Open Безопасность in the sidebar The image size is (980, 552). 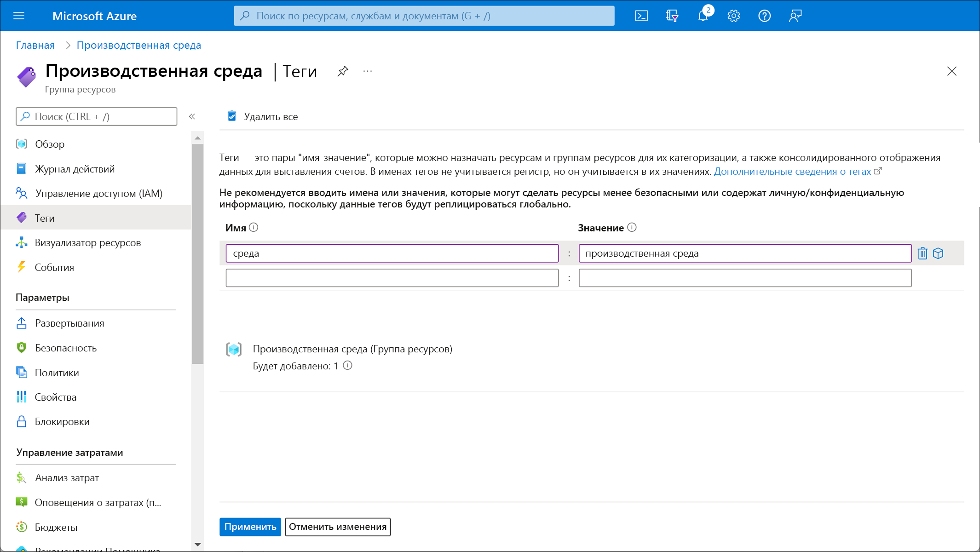(96, 348)
